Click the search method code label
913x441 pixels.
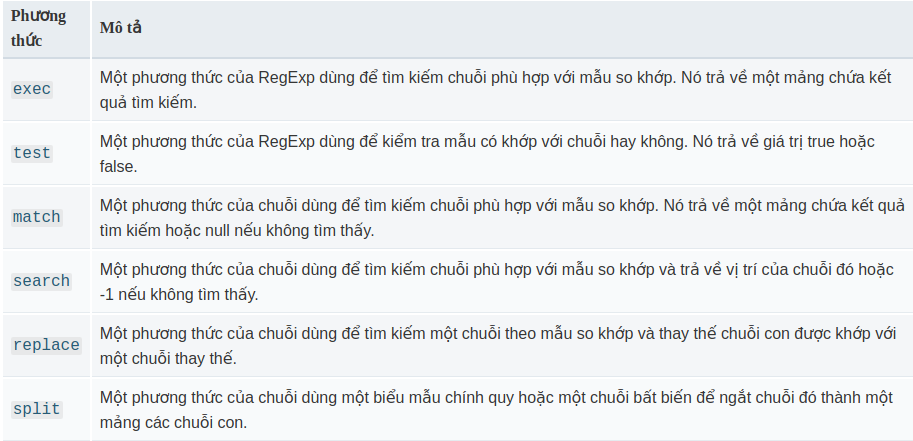(41, 281)
